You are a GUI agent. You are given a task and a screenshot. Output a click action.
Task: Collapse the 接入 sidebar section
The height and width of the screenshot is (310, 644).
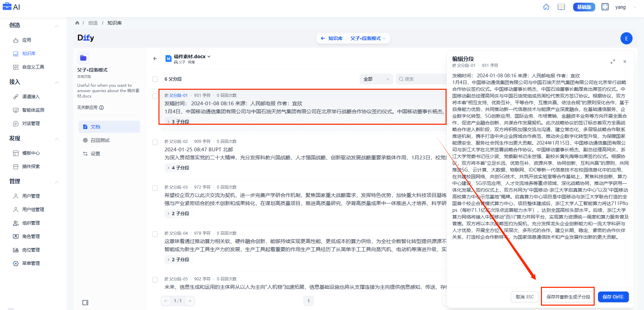click(x=57, y=82)
